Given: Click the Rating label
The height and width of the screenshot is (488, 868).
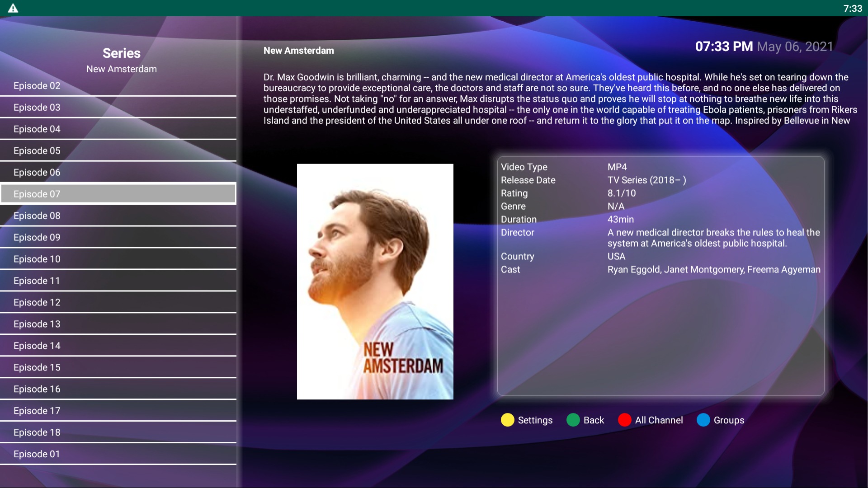Looking at the screenshot, I should [x=514, y=193].
